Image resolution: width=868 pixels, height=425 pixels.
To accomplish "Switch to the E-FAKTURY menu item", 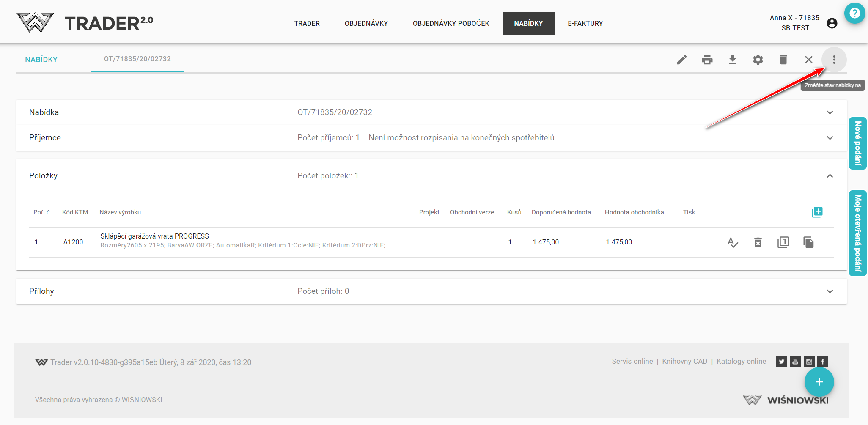I will pos(585,23).
